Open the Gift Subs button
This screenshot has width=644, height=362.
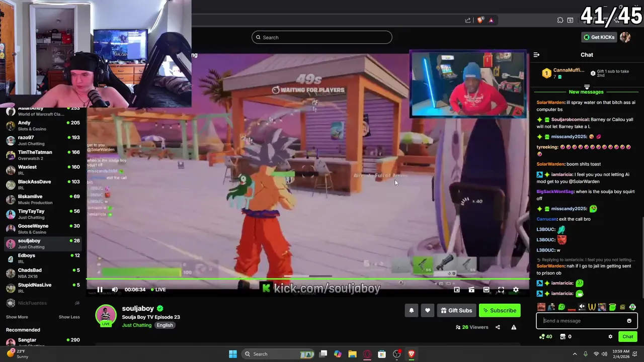456,311
